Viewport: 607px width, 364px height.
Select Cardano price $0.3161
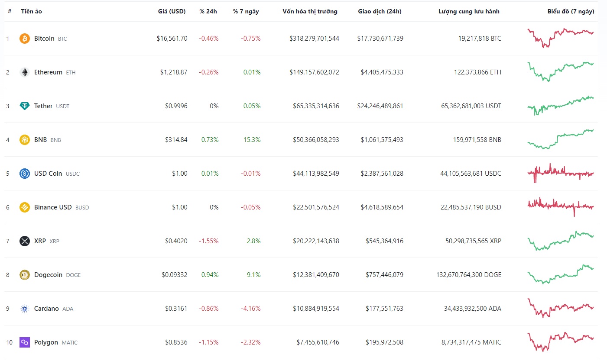coord(176,309)
